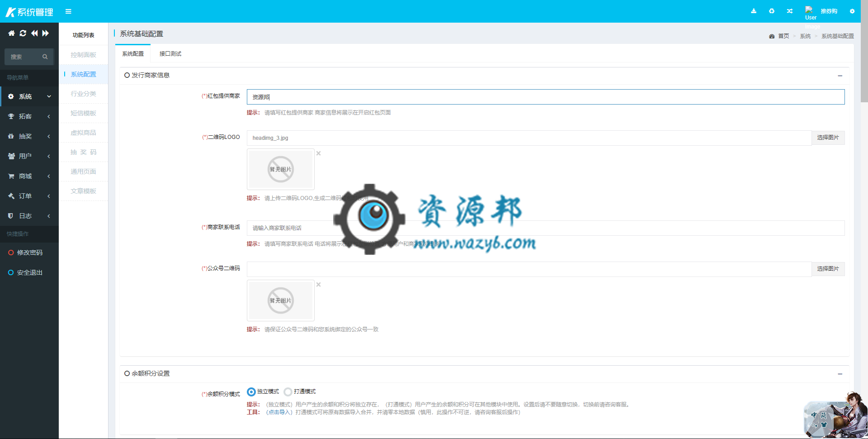Click the red circle icon beside 修改密码
Image resolution: width=868 pixels, height=439 pixels.
coord(11,253)
